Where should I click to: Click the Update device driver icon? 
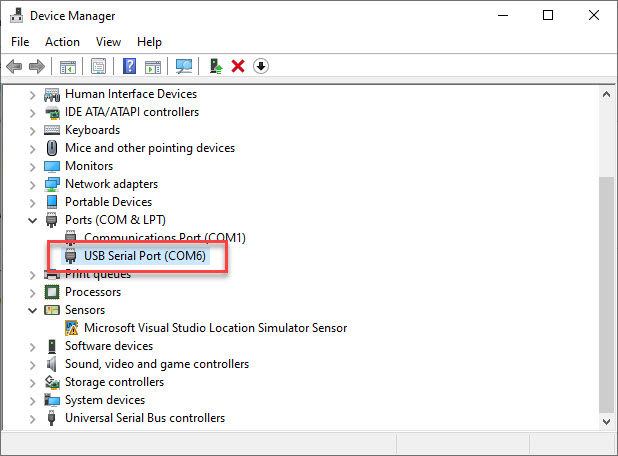[x=216, y=66]
